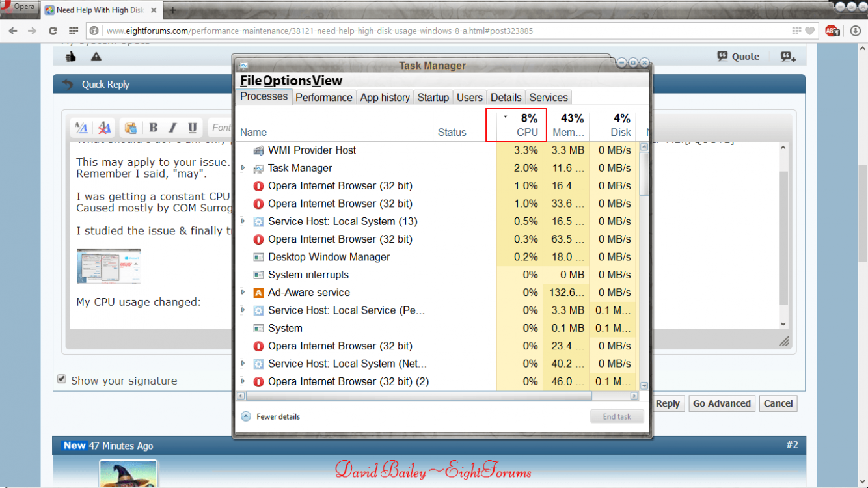Click the Task Manager title bar icon
Screen dimensions: 868x488
(x=243, y=66)
